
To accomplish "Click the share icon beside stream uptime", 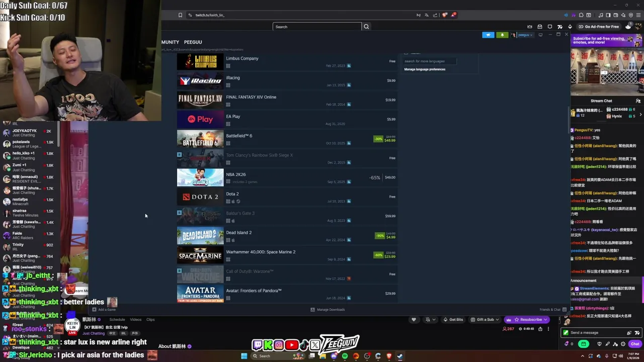I will pyautogui.click(x=540, y=329).
